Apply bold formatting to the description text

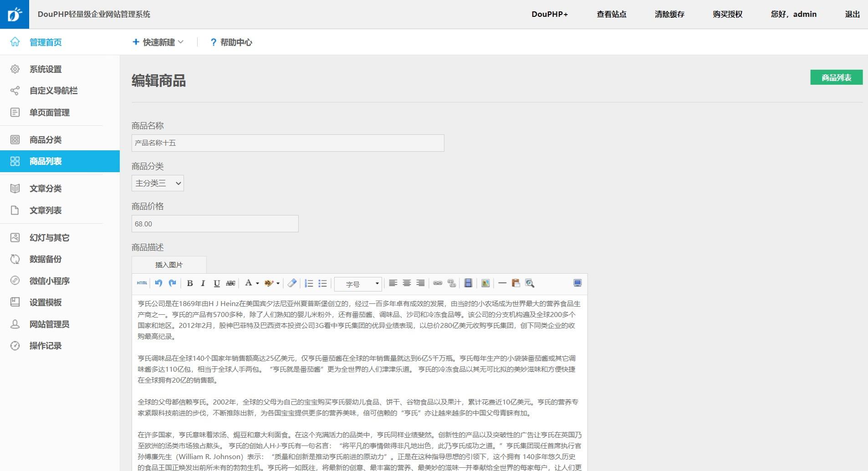(x=190, y=283)
